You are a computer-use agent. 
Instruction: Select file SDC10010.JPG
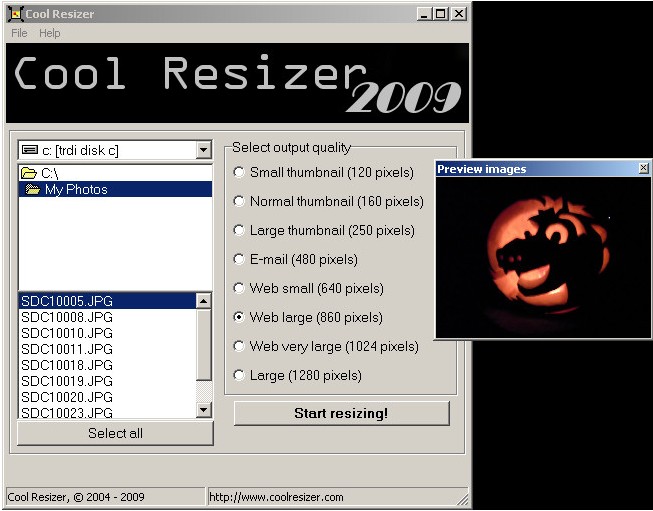pos(108,333)
